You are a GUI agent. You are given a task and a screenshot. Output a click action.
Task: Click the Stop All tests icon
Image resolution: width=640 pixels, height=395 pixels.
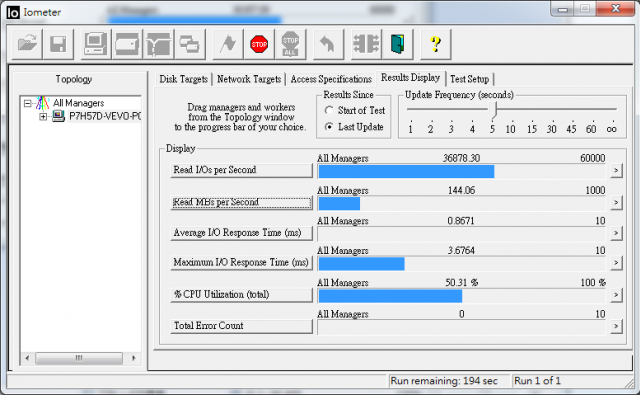coord(291,44)
